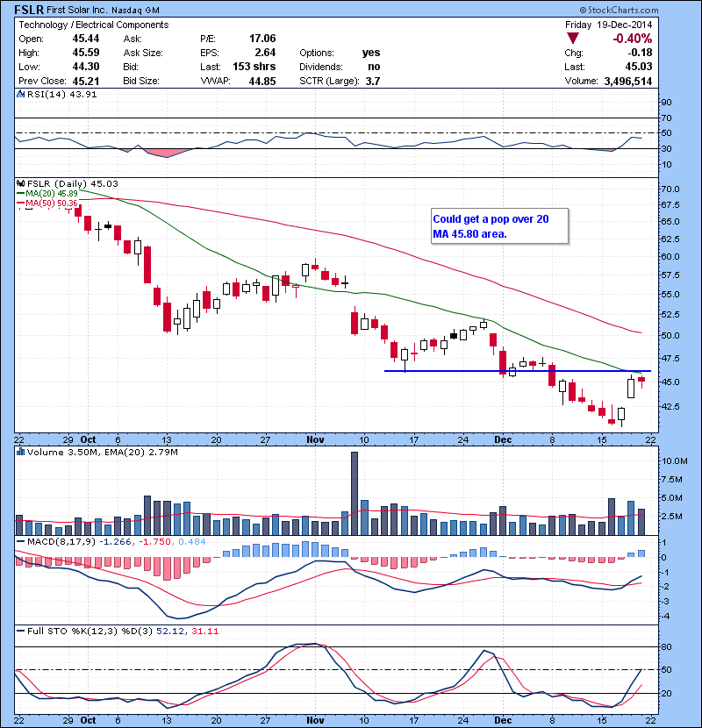This screenshot has width=702, height=728.
Task: Click the percent change -0.40%
Action: point(633,39)
